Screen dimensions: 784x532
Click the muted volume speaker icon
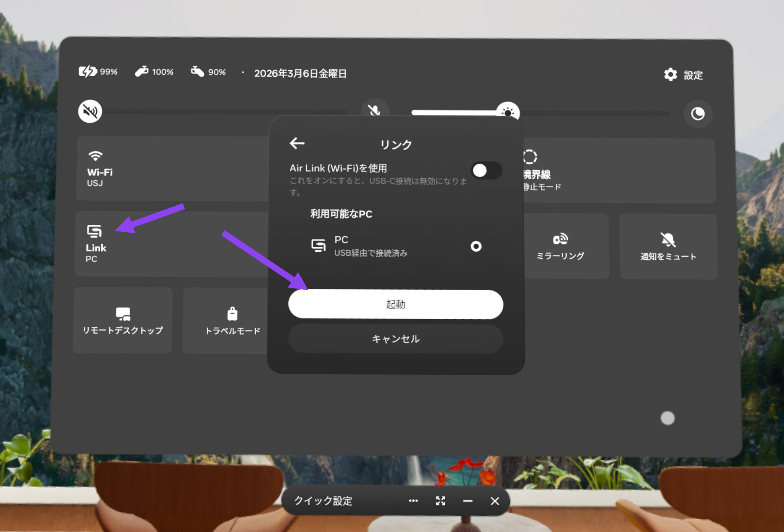point(90,111)
